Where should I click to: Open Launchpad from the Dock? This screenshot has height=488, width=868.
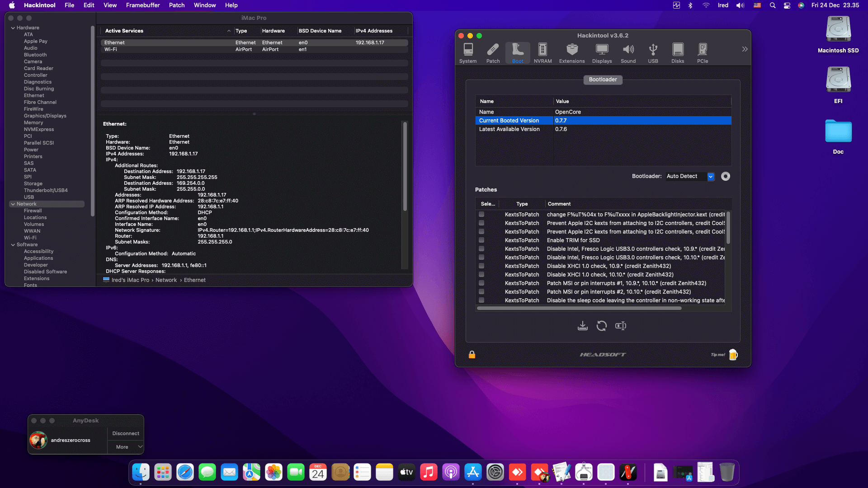[163, 473]
